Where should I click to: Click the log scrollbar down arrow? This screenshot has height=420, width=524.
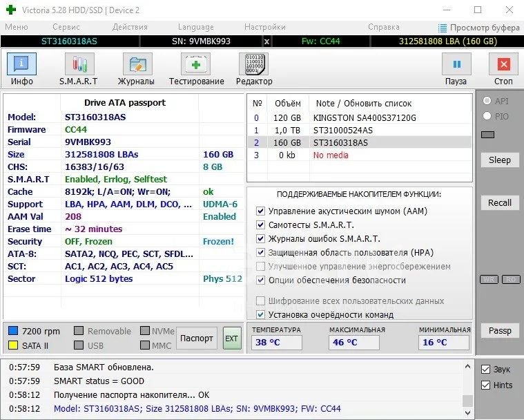(x=467, y=413)
